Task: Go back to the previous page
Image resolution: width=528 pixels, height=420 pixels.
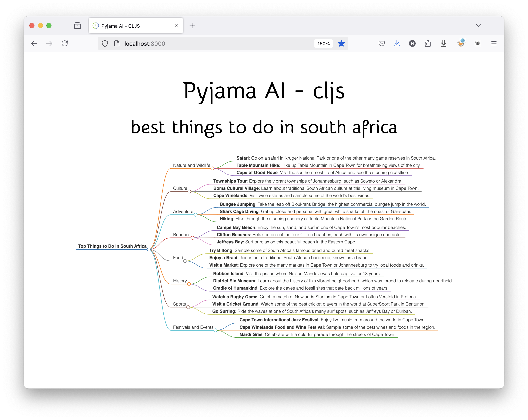Action: pyautogui.click(x=34, y=44)
